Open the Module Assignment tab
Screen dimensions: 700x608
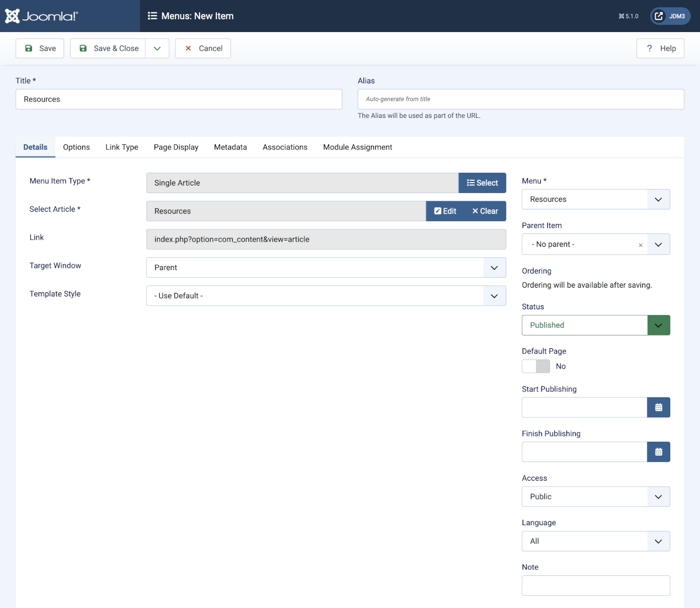coord(358,147)
